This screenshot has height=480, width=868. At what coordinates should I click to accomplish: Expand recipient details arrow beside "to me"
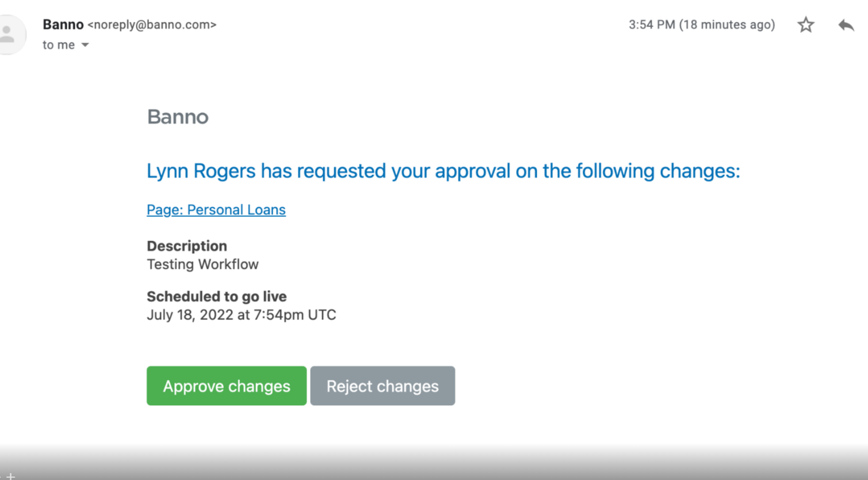[85, 45]
